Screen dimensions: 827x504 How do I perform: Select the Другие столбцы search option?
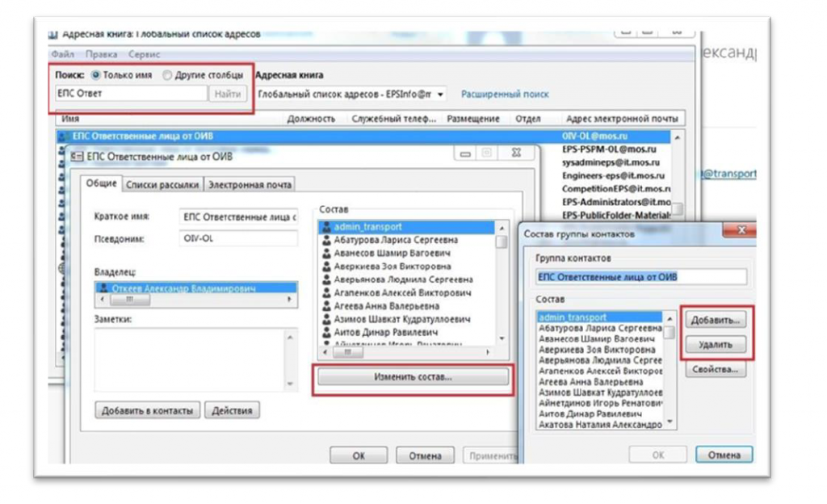coord(167,75)
